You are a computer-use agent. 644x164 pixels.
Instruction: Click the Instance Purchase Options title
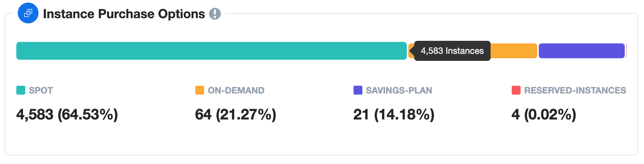(x=124, y=14)
